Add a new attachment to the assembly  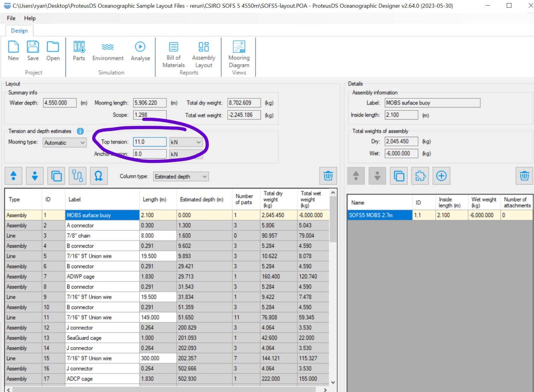tap(441, 176)
